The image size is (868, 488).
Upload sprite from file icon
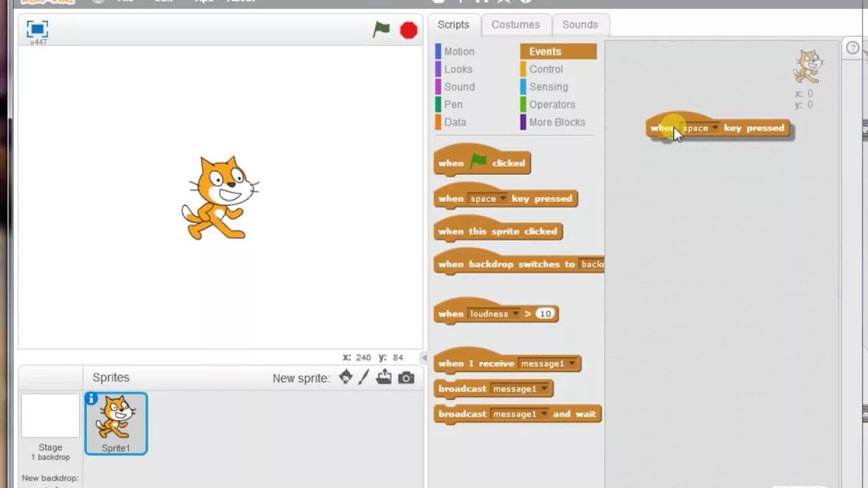pos(384,378)
